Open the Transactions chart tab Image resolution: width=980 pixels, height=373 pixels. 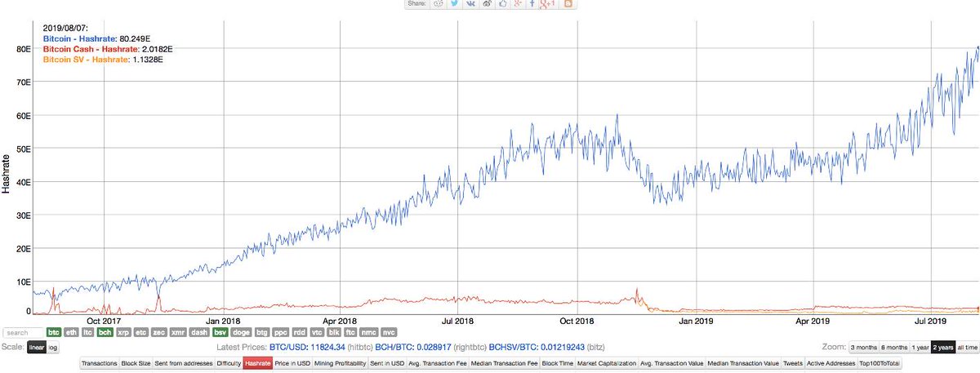100,363
